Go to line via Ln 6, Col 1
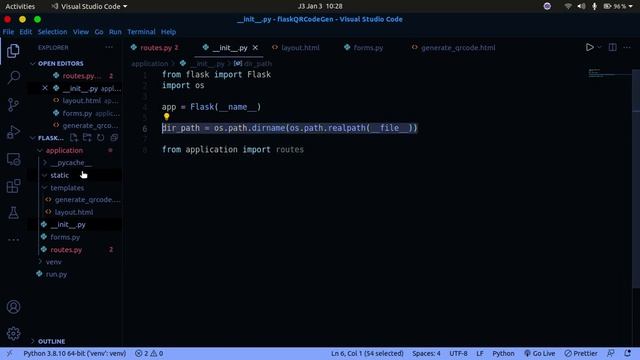 coord(367,353)
